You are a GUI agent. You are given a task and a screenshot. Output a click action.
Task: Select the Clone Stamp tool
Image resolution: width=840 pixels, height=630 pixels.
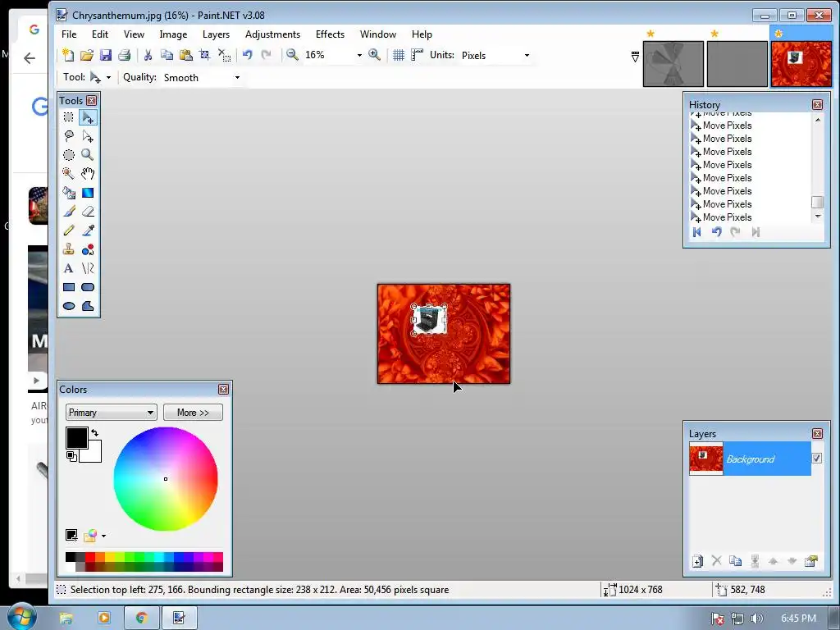tap(69, 249)
